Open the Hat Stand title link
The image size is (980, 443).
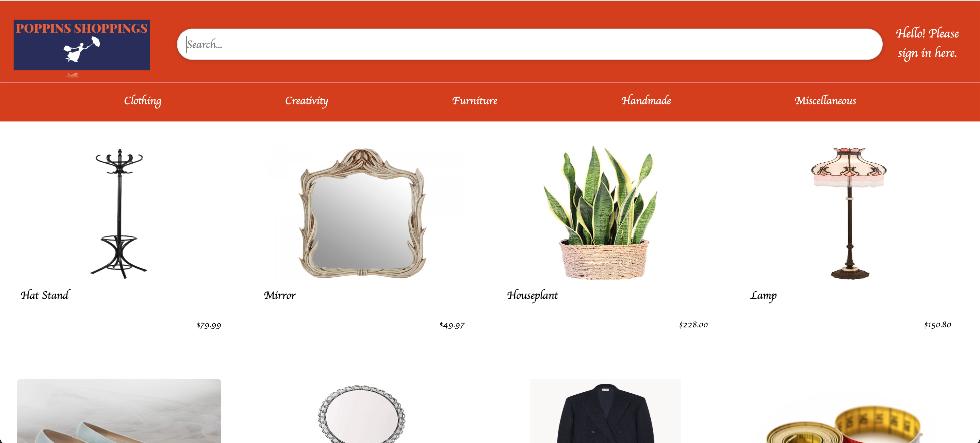pos(45,295)
